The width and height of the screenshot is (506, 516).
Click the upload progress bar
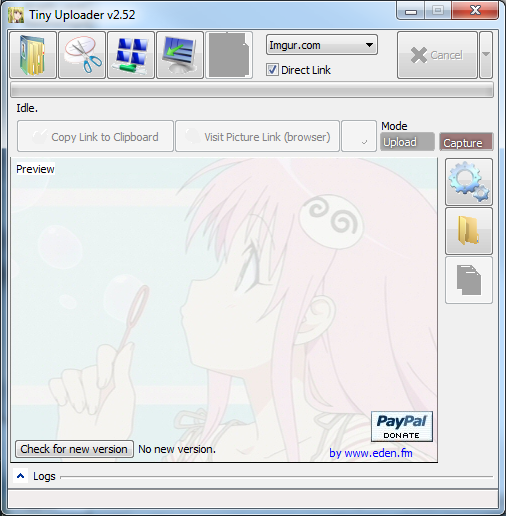point(252,89)
